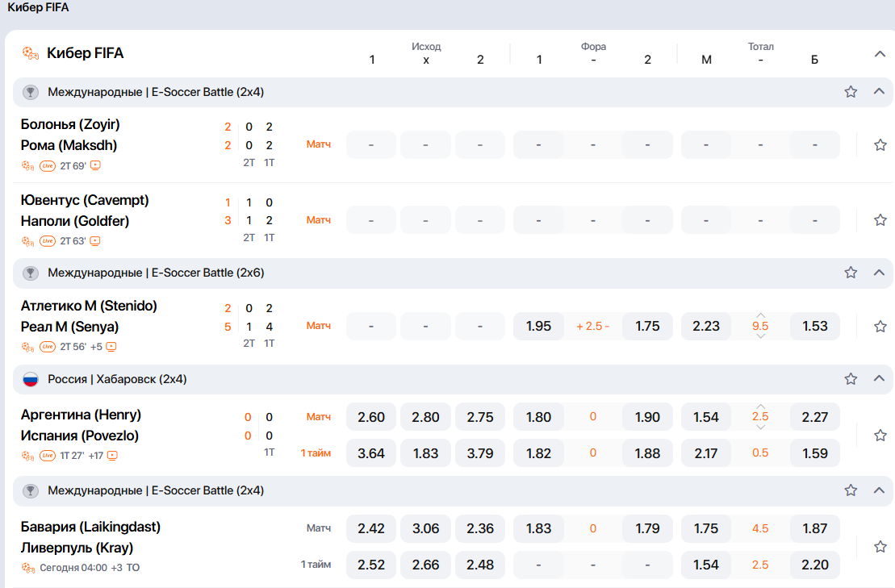The width and height of the screenshot is (895, 588).
Task: Open live video icon for Аргентина match
Action: 112,456
